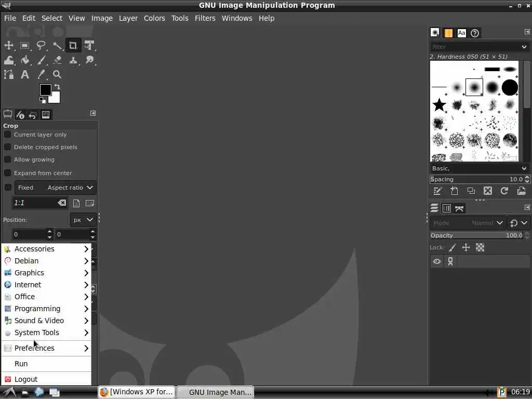Image resolution: width=532 pixels, height=399 pixels.
Task: Clear the 1:1 aspect ratio field
Action: (62, 203)
